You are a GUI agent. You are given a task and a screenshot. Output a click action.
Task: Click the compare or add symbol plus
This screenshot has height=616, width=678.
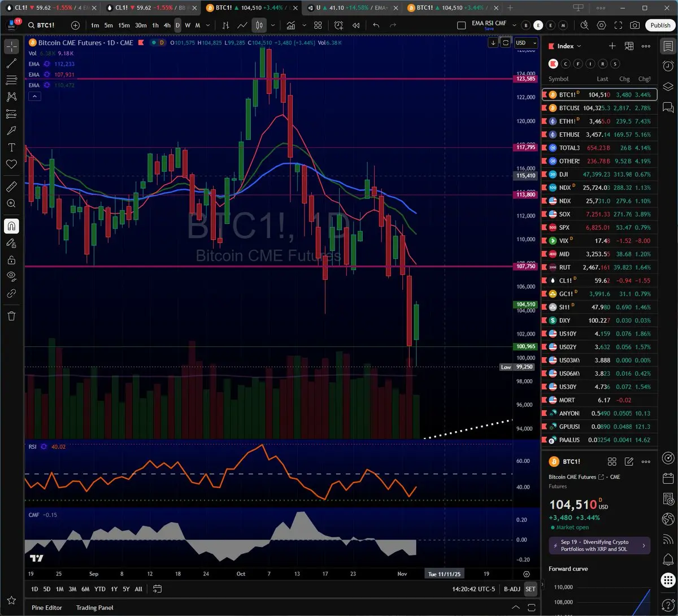click(75, 25)
